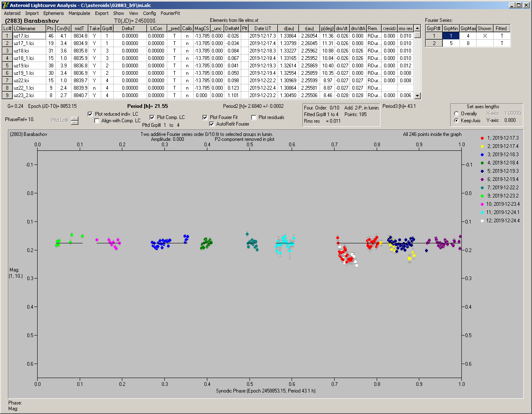This screenshot has height=414, width=532.
Task: Open the View menu
Action: pos(133,13)
